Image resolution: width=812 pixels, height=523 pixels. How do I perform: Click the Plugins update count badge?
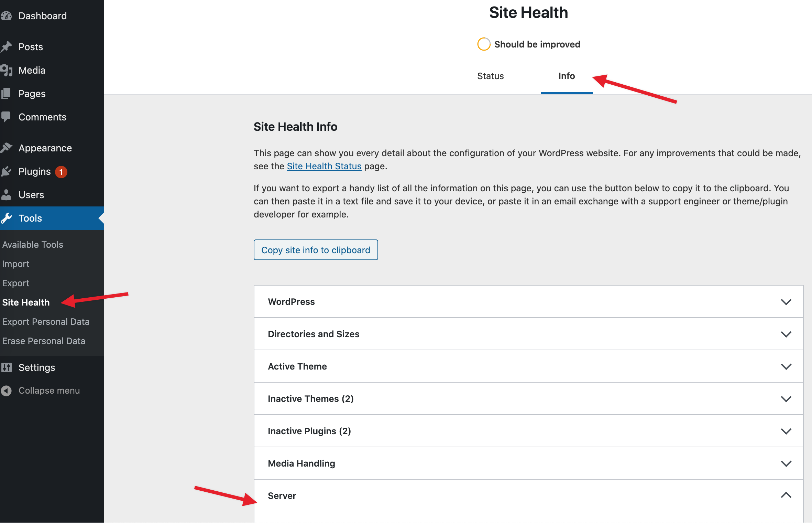61,172
